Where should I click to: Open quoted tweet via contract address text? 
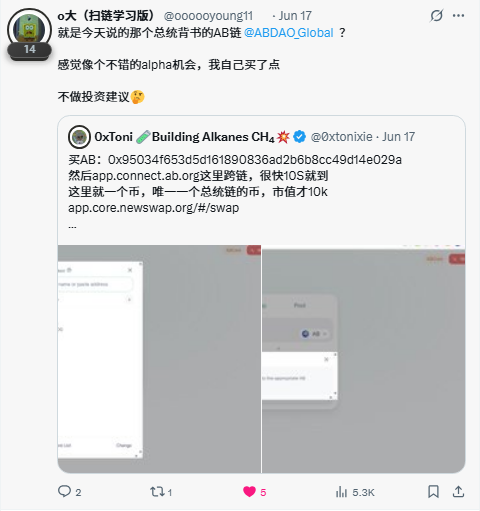click(x=255, y=160)
